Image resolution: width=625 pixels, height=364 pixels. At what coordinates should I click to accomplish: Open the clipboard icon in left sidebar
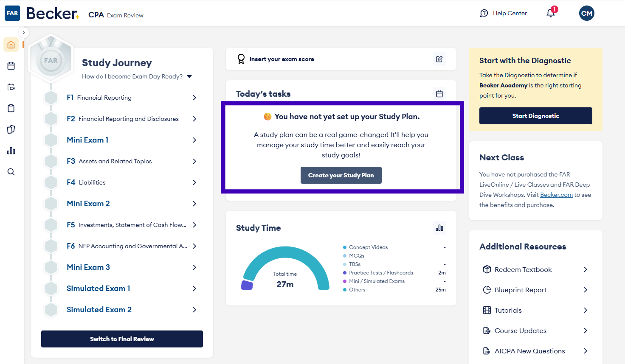click(x=11, y=108)
